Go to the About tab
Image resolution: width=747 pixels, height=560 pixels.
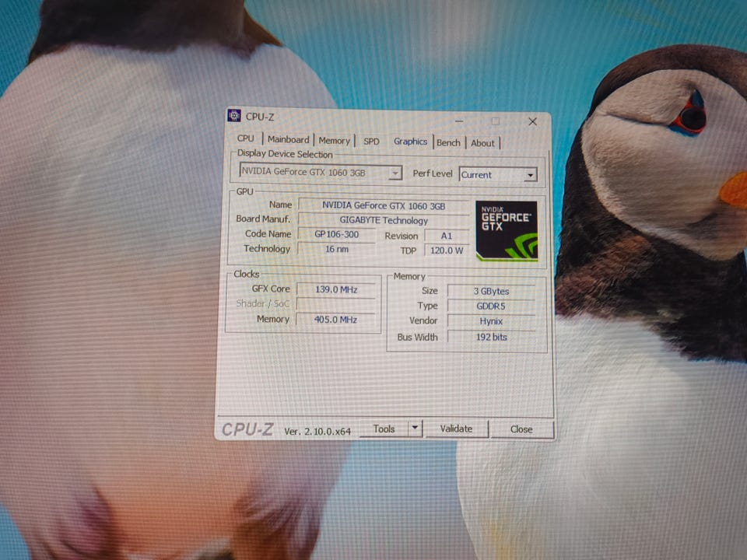point(482,143)
